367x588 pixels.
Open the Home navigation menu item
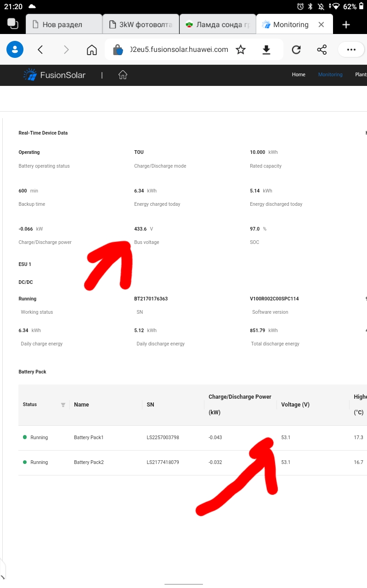coord(299,74)
